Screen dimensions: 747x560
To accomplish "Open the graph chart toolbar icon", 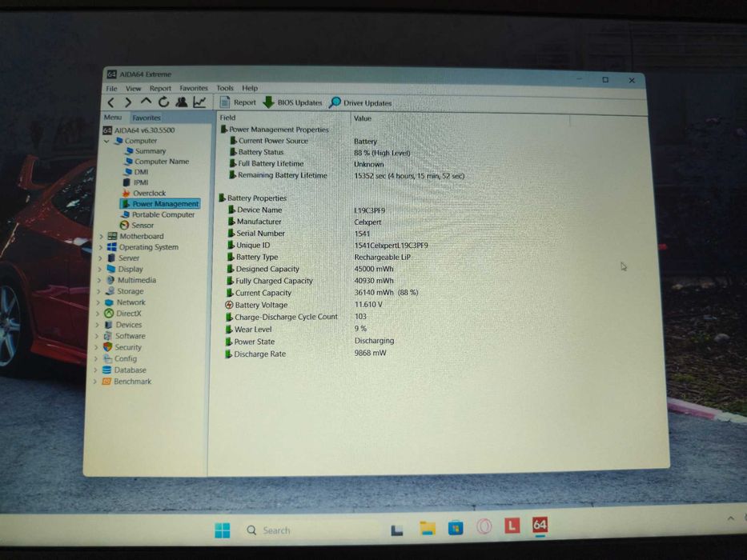I will pyautogui.click(x=199, y=102).
